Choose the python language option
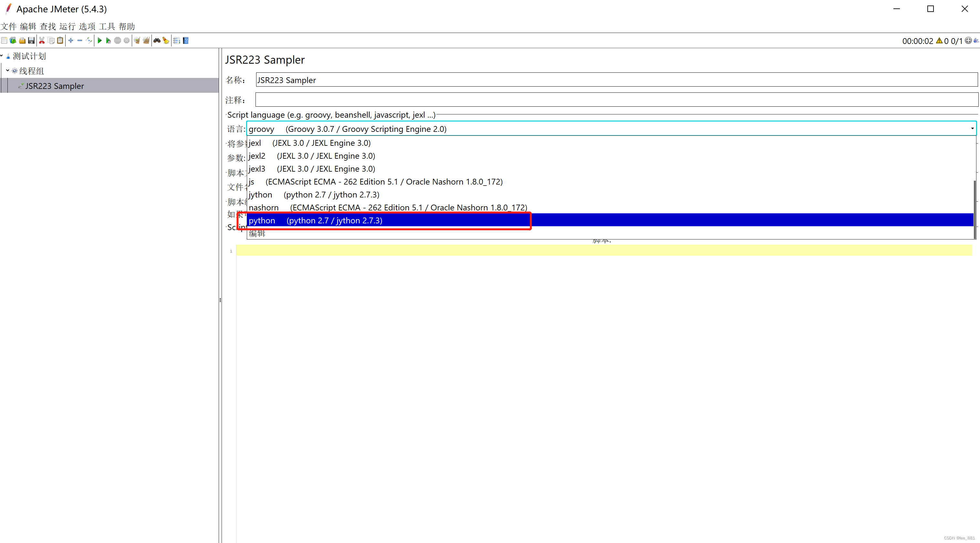 (610, 220)
